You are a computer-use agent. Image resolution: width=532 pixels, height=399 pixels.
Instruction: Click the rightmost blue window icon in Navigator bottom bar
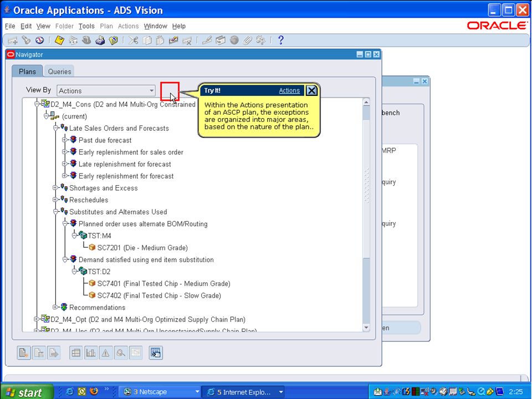[x=156, y=353]
